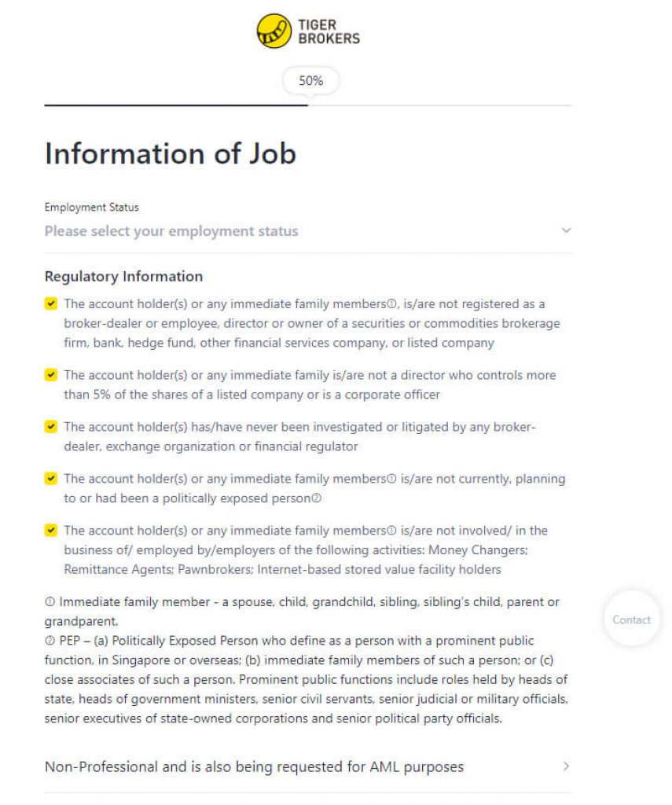Toggle the Money Changers activities checkbox
The height and width of the screenshot is (805, 672).
click(51, 530)
